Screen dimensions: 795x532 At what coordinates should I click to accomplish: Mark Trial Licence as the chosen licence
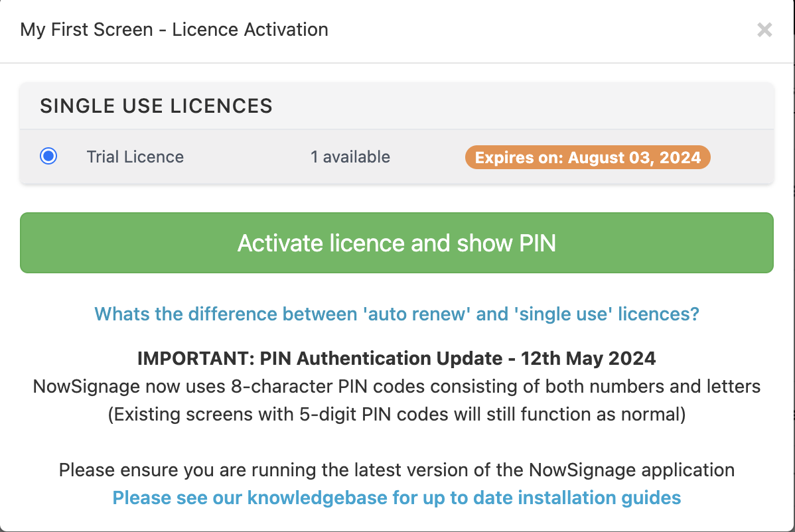(48, 157)
